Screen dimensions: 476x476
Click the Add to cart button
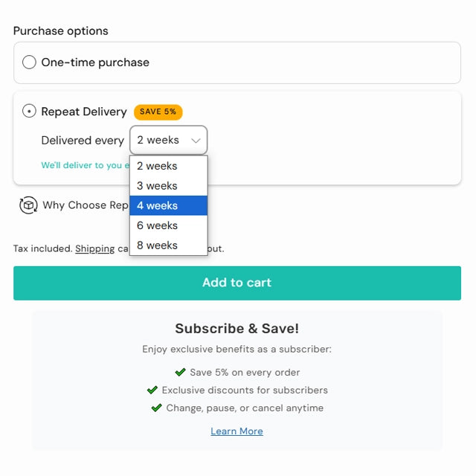[237, 283]
